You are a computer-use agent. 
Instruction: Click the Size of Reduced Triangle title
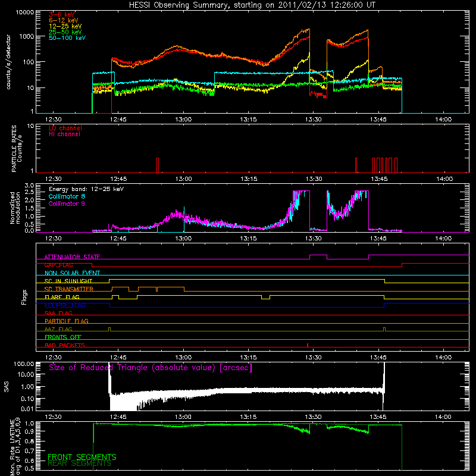tap(151, 368)
